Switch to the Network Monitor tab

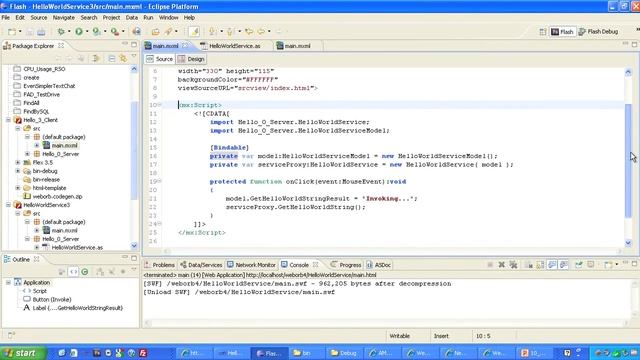[x=251, y=265]
